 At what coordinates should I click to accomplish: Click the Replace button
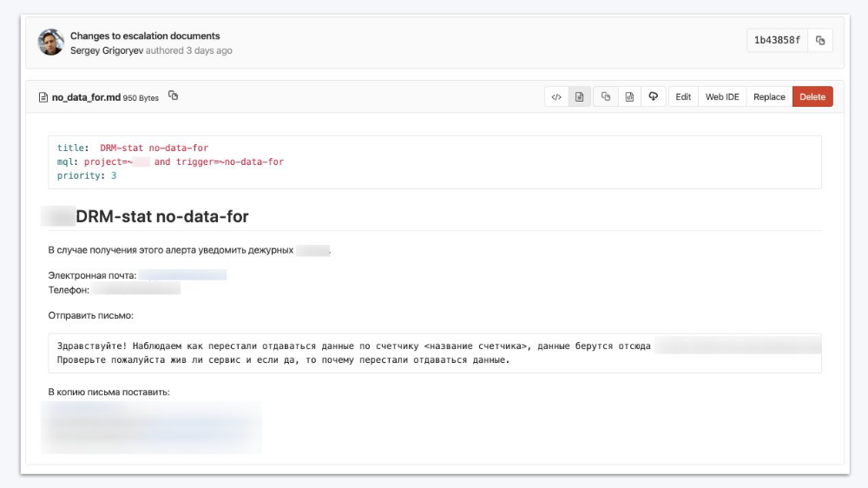769,97
